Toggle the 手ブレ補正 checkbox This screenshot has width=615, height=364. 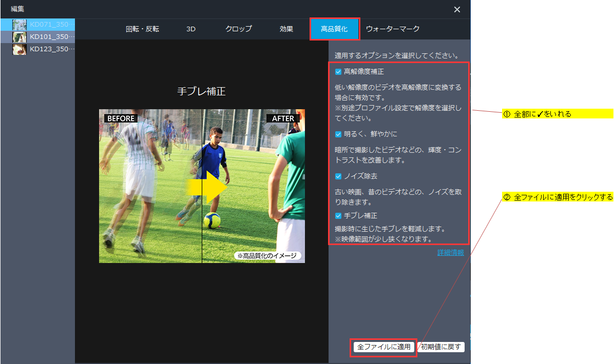338,216
